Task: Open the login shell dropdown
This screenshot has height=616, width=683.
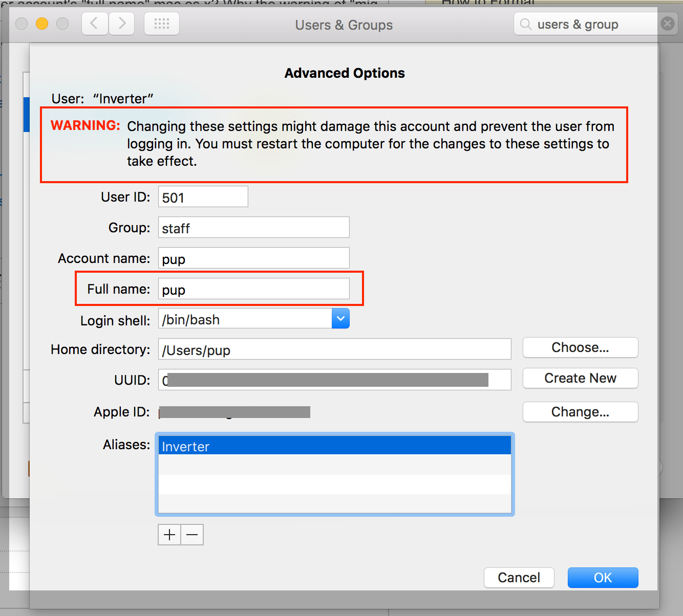Action: 340,318
